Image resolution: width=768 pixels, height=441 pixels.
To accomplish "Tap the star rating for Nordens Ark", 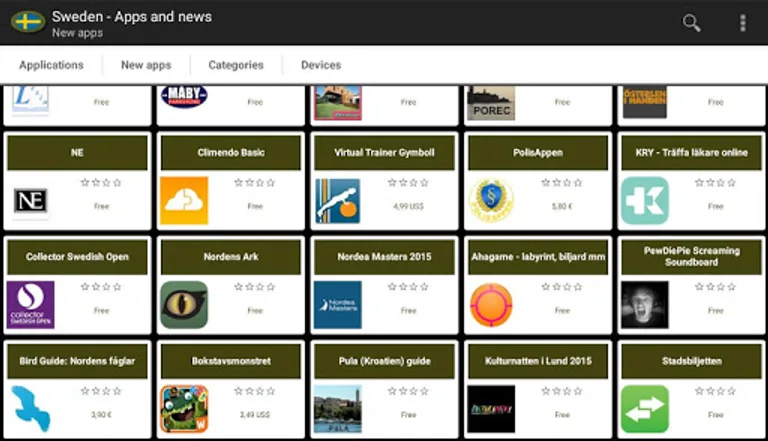I will pos(255,287).
